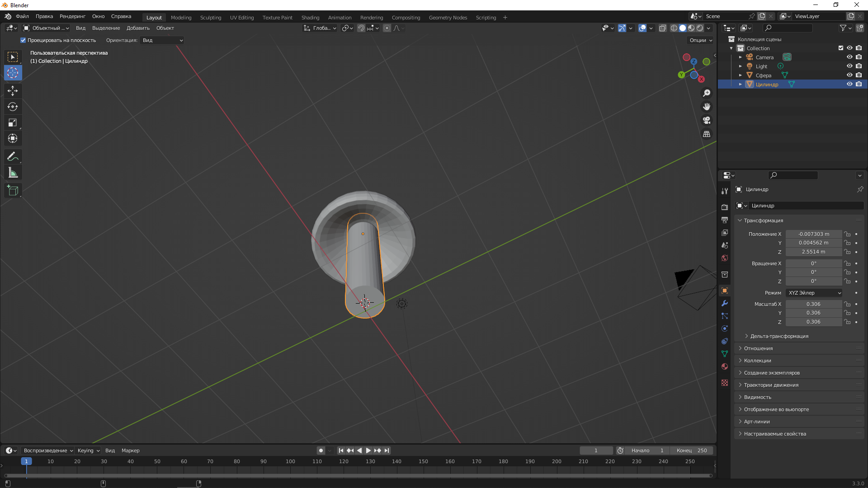Click the viewport pan hand icon
The height and width of the screenshot is (488, 868).
click(x=707, y=107)
